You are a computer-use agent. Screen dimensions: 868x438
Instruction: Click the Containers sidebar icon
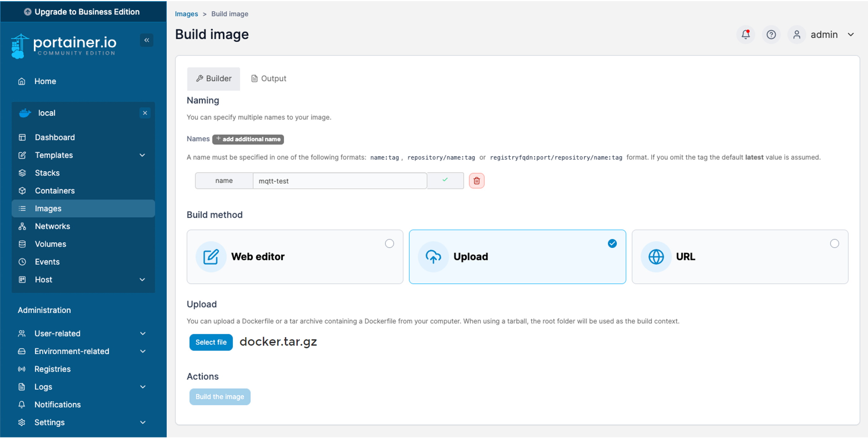coord(55,191)
